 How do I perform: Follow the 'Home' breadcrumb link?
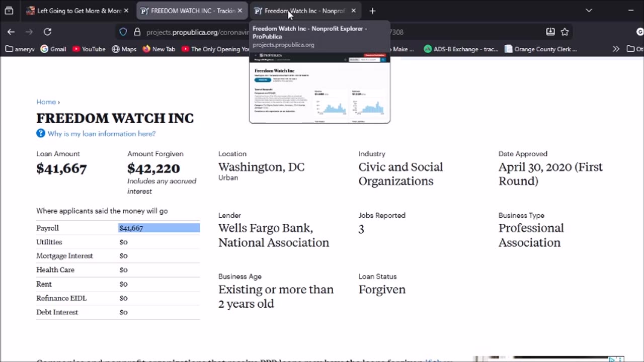46,102
